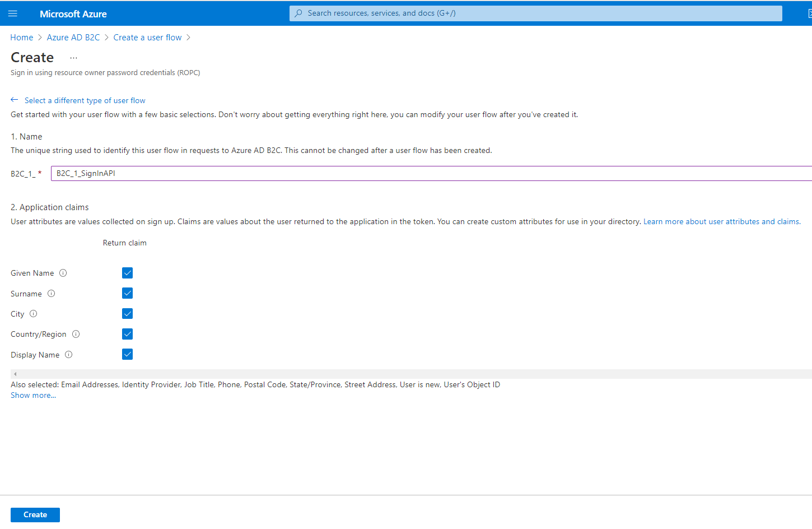Screen dimensions: 812x529
Task: Toggle the City return claim checkbox
Action: (127, 313)
